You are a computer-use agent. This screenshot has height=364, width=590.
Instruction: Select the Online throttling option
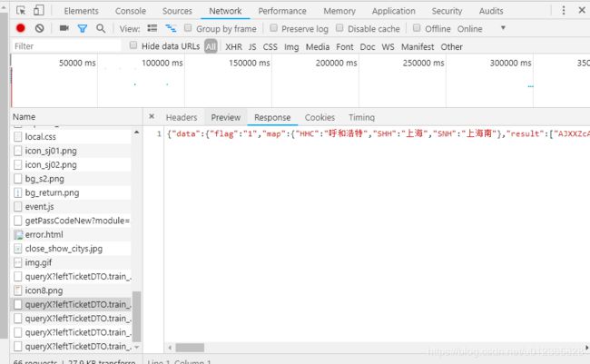469,29
